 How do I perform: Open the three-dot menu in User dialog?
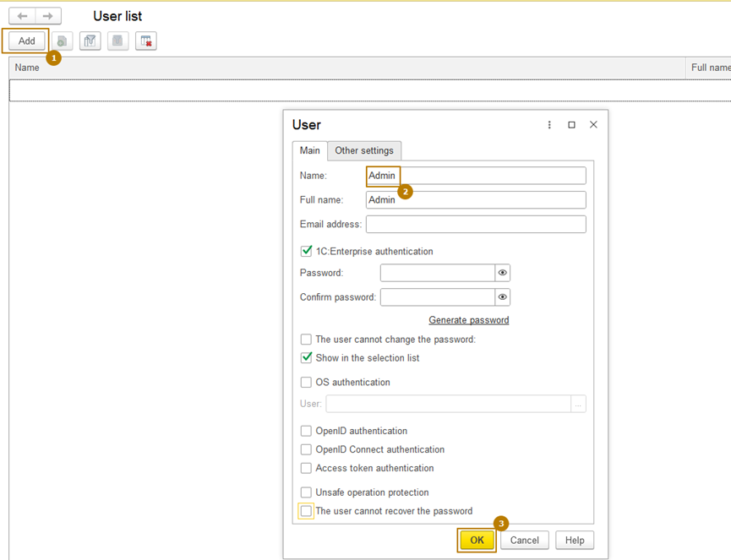pyautogui.click(x=549, y=125)
